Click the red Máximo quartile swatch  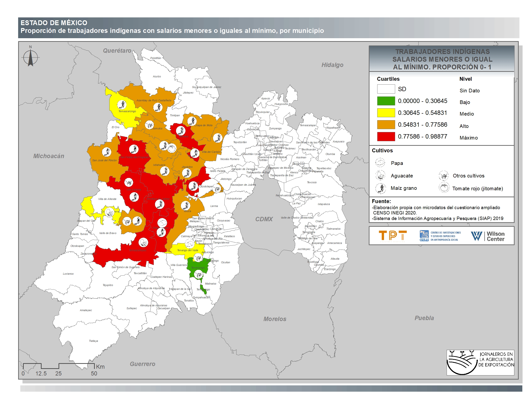(x=386, y=137)
